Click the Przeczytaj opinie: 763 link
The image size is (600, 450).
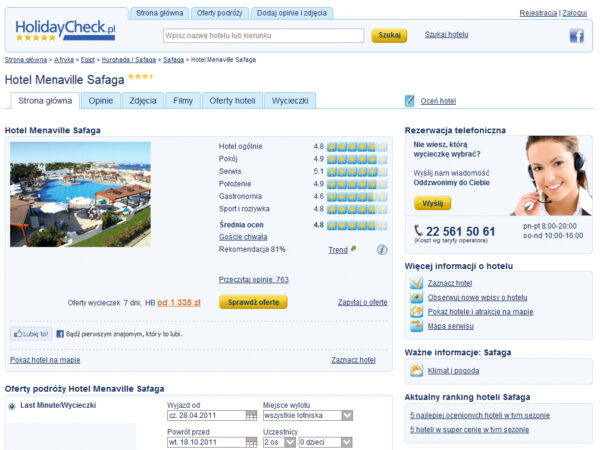(254, 279)
